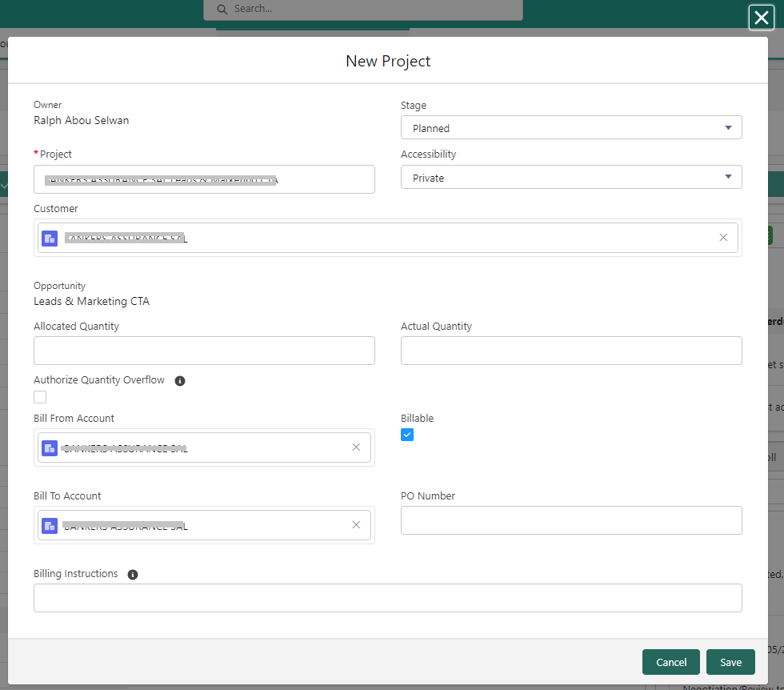Clear the Customer lookup selection
This screenshot has width=784, height=690.
723,238
